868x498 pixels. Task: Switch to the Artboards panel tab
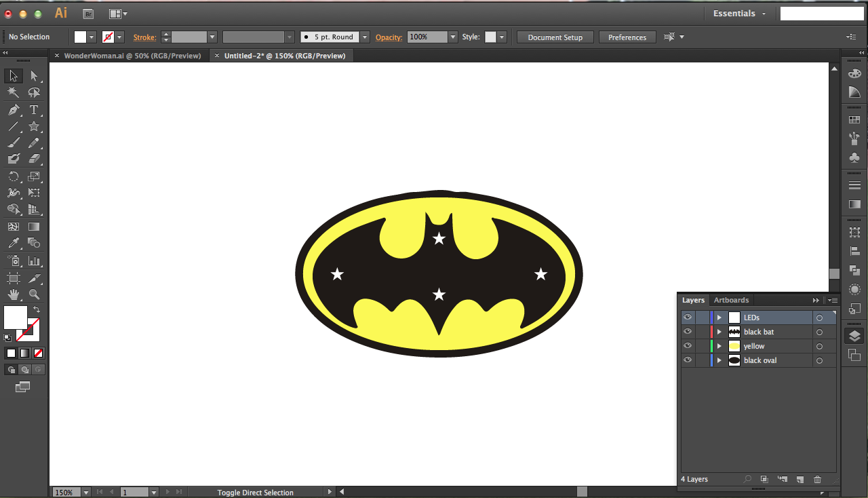tap(731, 300)
